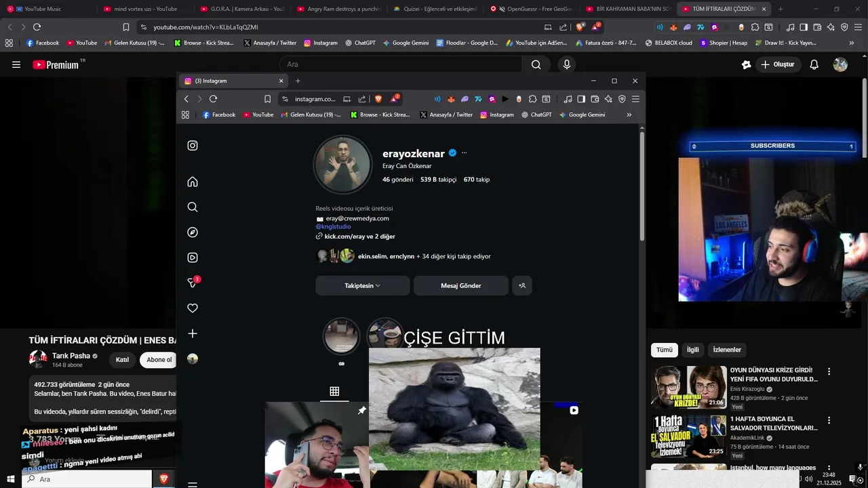This screenshot has width=868, height=488.
Task: Open Brave Wallet icon in Instagram window
Action: [595, 99]
